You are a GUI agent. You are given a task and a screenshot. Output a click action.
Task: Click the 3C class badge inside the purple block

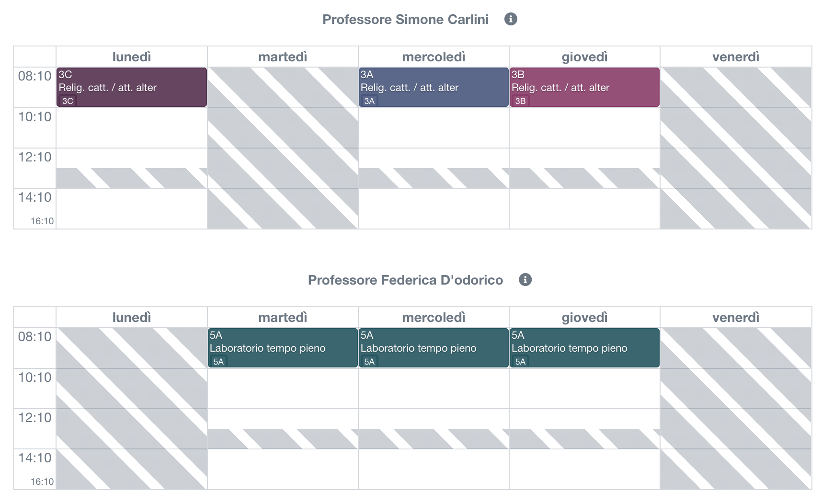coord(68,101)
